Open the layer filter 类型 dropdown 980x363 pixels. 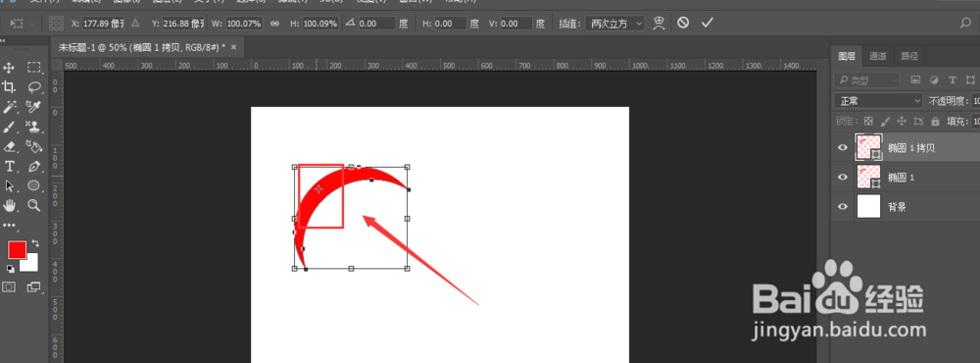(x=866, y=80)
